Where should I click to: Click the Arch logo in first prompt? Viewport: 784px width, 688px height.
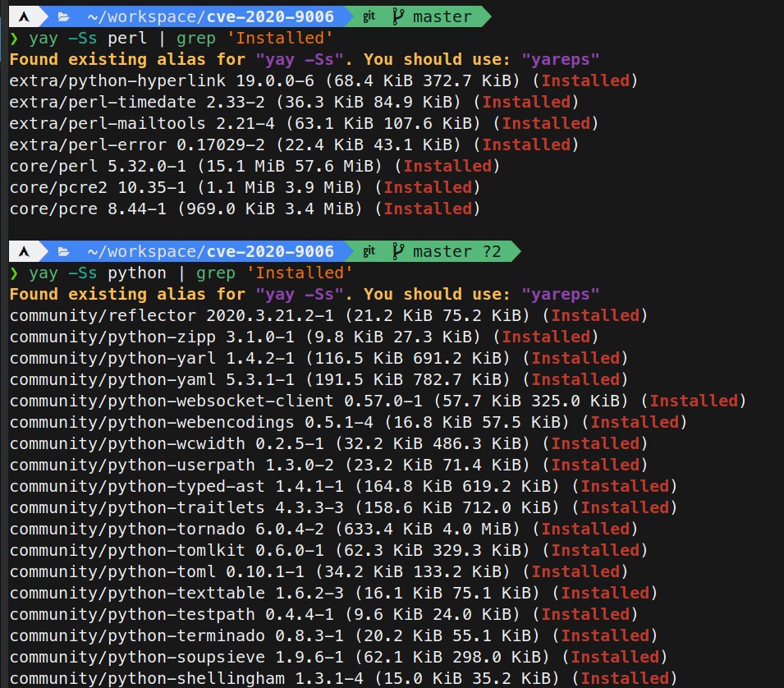[24, 17]
